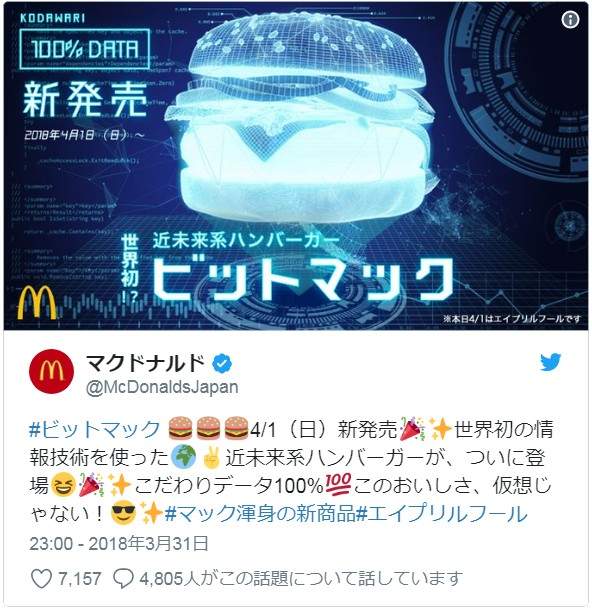Click 4,805人がこの話題について話しています
The width and height of the screenshot is (592, 615).
point(301,579)
